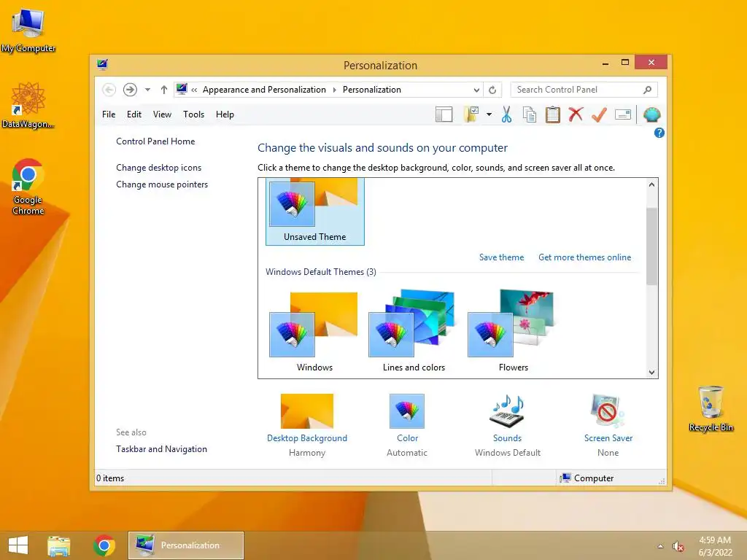Expand the breadcrumb double-chevron in address bar

click(194, 90)
